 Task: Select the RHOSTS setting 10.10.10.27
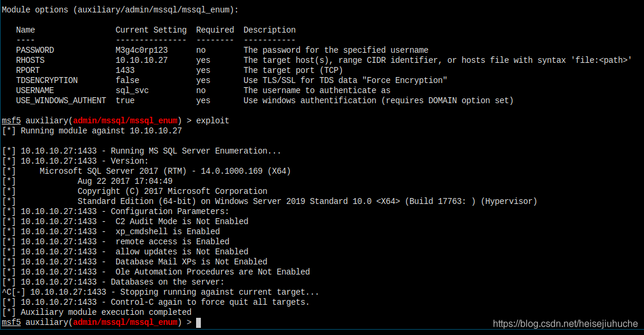tap(142, 60)
